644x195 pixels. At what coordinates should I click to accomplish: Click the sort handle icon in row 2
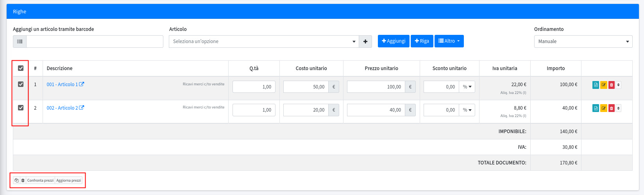pos(618,108)
